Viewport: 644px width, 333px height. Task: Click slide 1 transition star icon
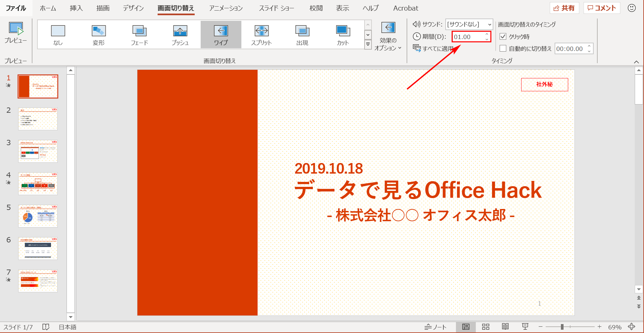[8, 85]
